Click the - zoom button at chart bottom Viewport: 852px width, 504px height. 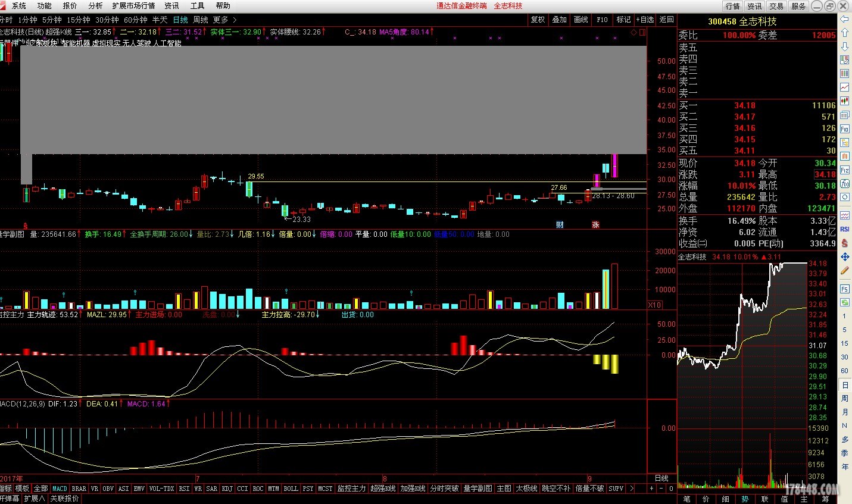(x=661, y=489)
